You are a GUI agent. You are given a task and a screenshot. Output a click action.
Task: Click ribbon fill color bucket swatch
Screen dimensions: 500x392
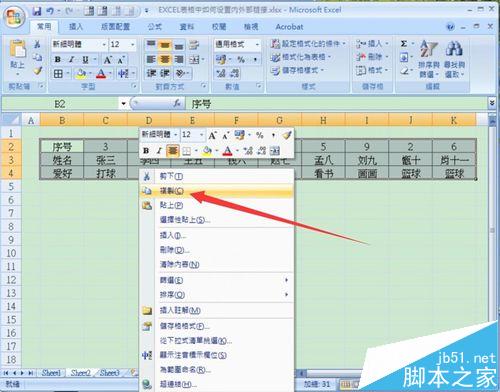click(x=80, y=74)
